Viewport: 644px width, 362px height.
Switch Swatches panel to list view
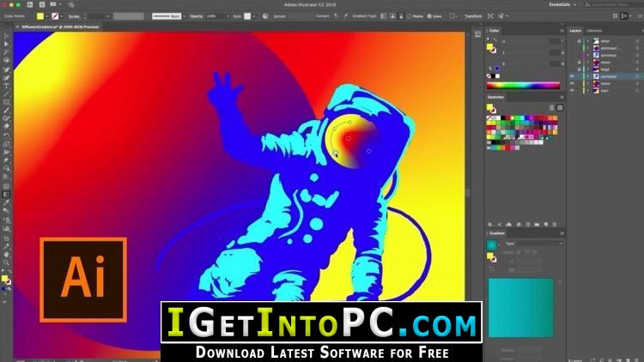click(x=551, y=107)
